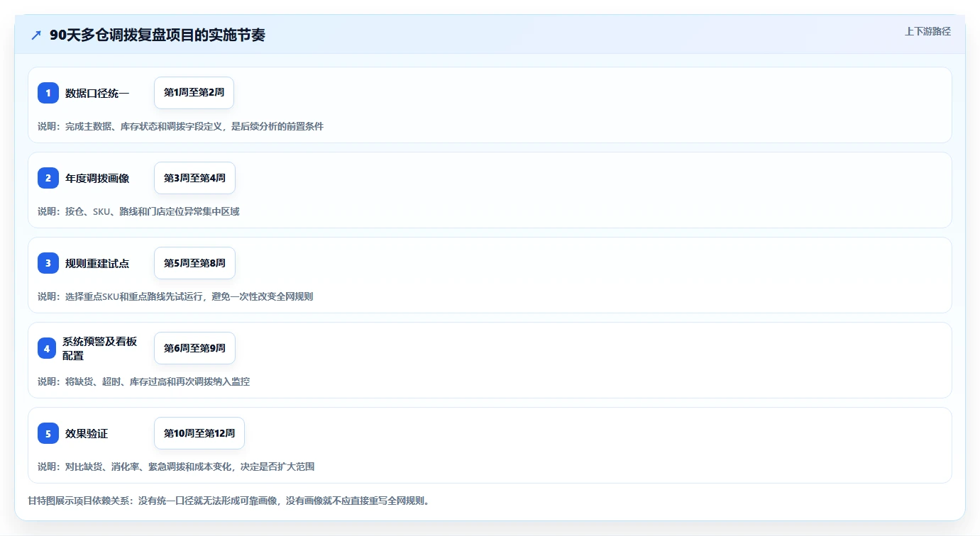The image size is (980, 536).
Task: Click description about 完成主数据、库存状态和调拨字段定义
Action: (x=180, y=126)
